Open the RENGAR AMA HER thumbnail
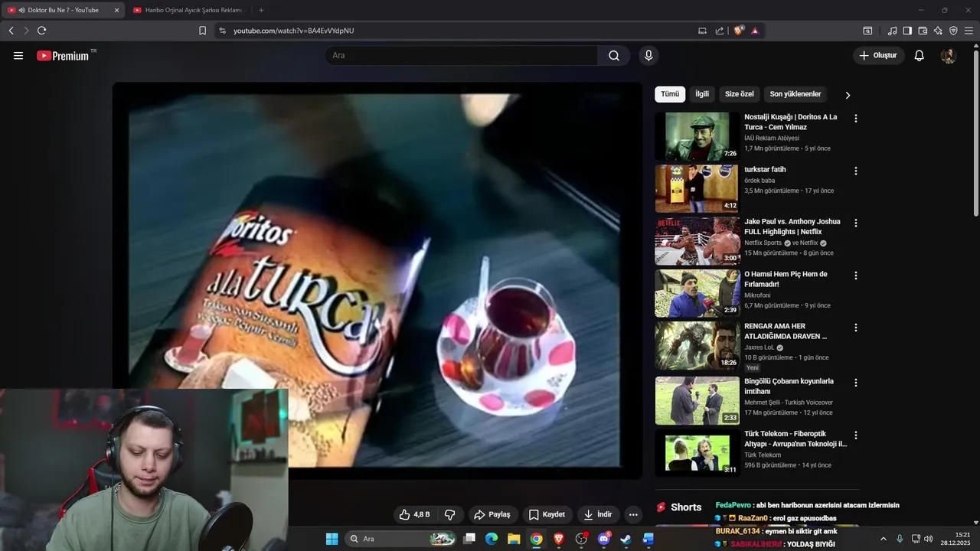This screenshot has width=980, height=551. [x=697, y=346]
